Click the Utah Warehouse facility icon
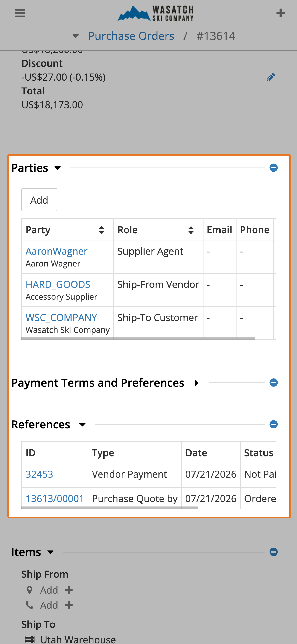This screenshot has width=297, height=644. coord(29,640)
